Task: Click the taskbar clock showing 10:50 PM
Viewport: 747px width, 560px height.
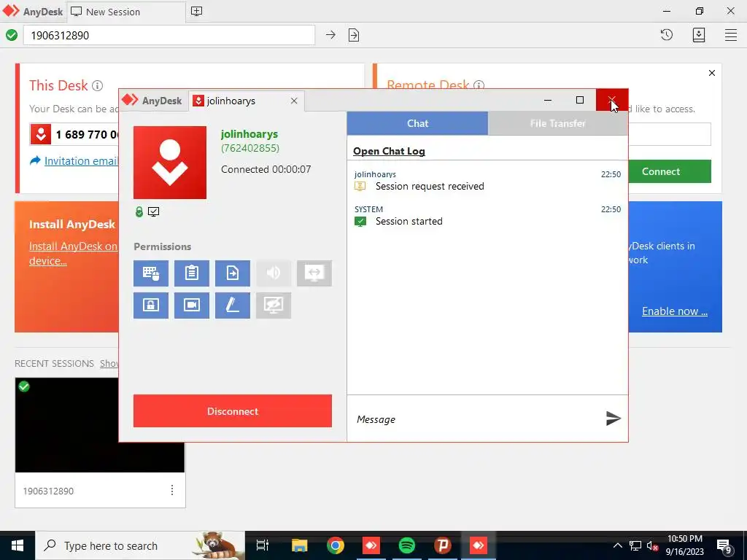Action: 684,545
